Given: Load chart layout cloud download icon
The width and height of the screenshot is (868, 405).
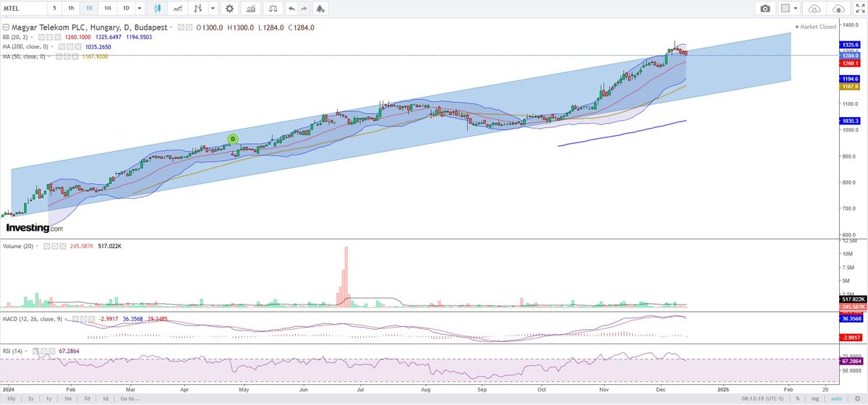Looking at the screenshot, I should pyautogui.click(x=815, y=9).
